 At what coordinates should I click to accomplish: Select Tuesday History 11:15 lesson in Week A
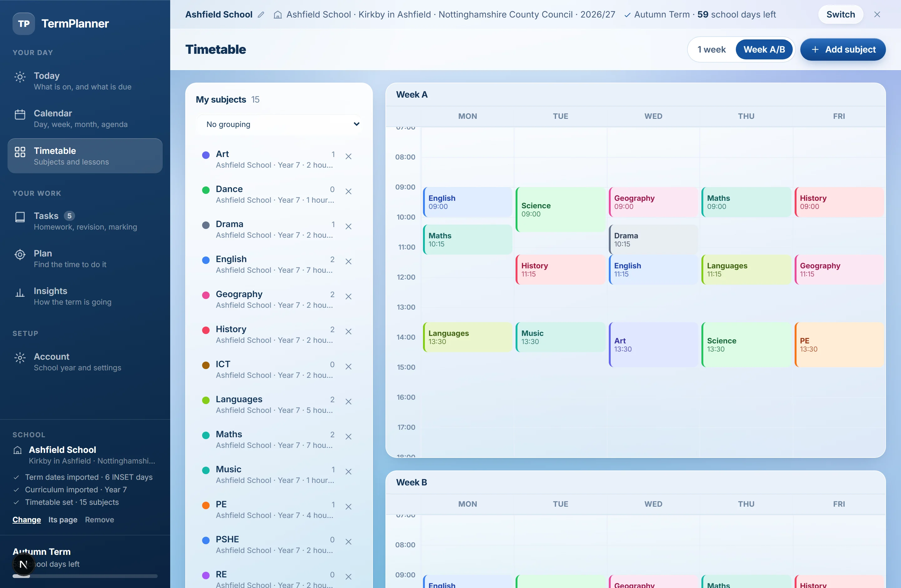(560, 269)
